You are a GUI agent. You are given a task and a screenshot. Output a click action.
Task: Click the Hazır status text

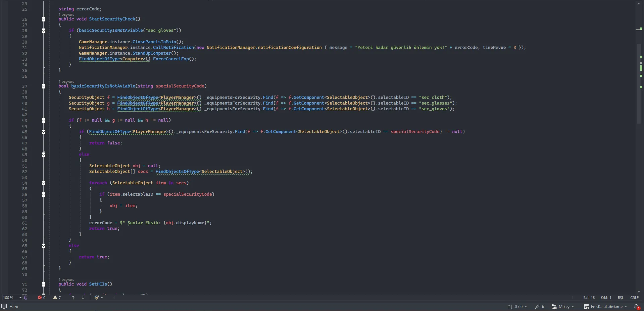point(14,307)
